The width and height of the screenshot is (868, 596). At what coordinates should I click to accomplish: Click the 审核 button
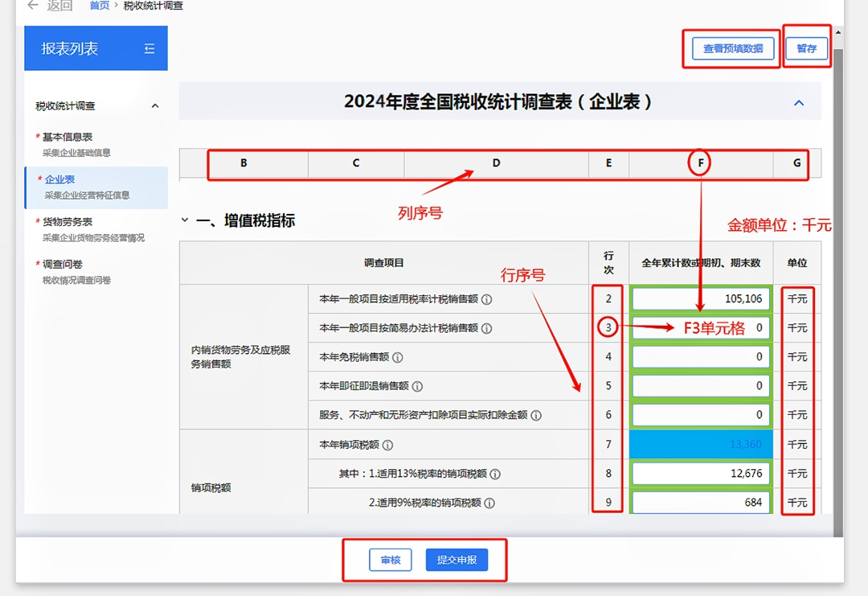(391, 560)
